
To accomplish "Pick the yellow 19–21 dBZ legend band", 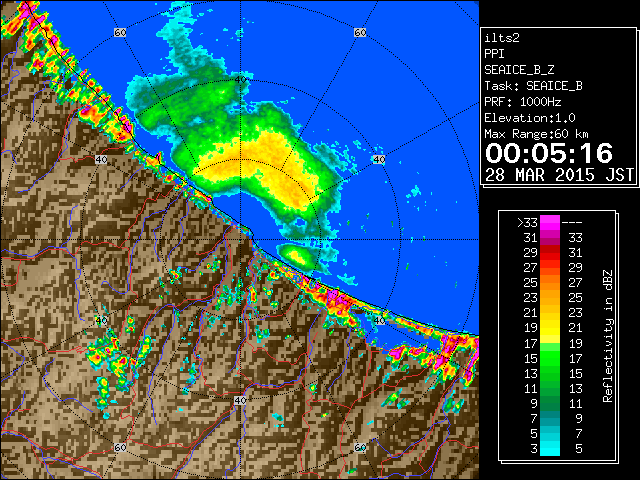I will 550,328.
